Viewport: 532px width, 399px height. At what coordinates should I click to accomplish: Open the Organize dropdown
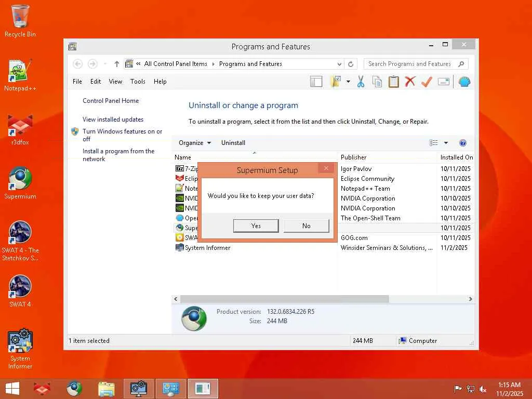click(195, 143)
